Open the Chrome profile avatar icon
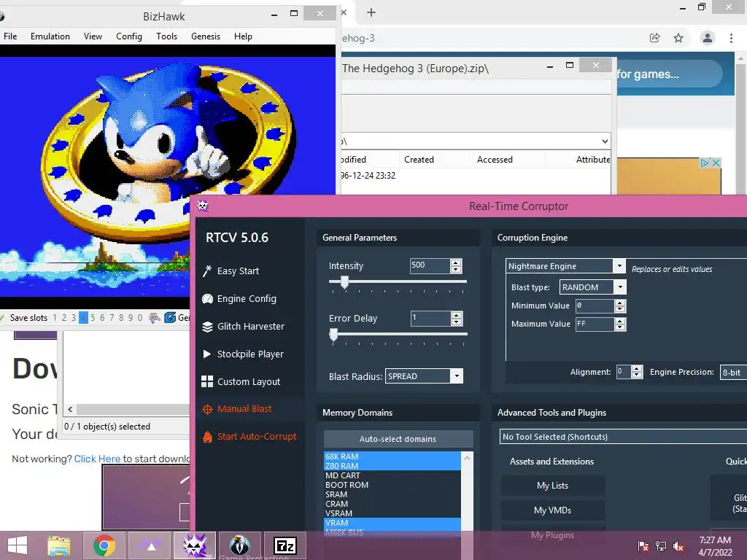Image resolution: width=747 pixels, height=560 pixels. pos(708,38)
